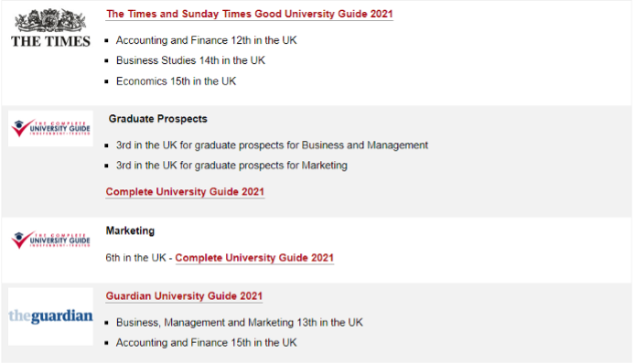Click Accounting and Finance 15th in the UK item

point(206,343)
